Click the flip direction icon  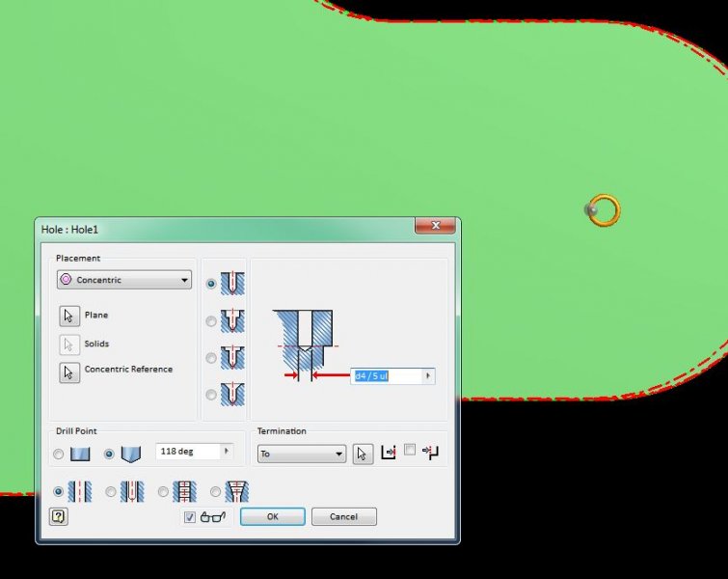pyautogui.click(x=431, y=453)
